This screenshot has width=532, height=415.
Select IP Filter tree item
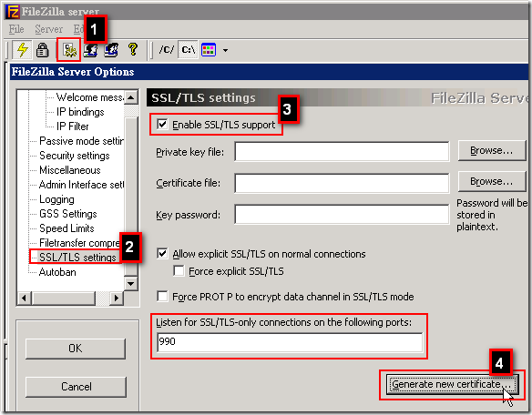point(72,127)
